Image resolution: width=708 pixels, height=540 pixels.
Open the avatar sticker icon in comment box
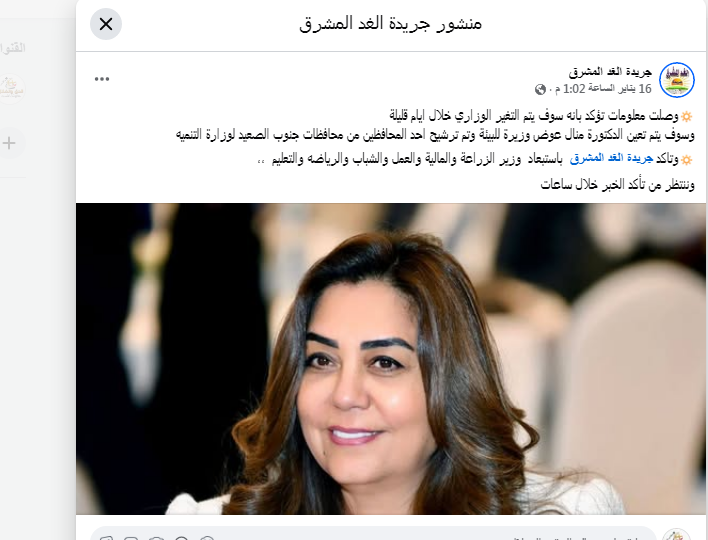click(207, 538)
